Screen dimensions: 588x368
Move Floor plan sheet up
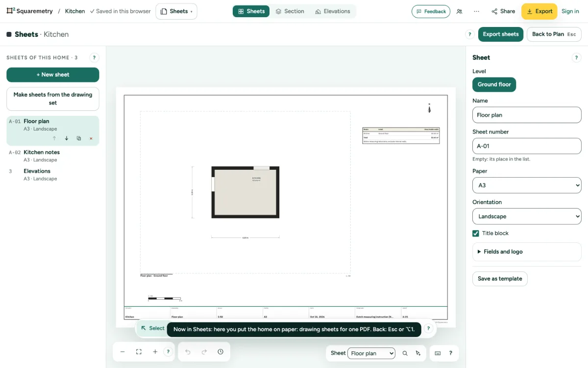(x=54, y=138)
